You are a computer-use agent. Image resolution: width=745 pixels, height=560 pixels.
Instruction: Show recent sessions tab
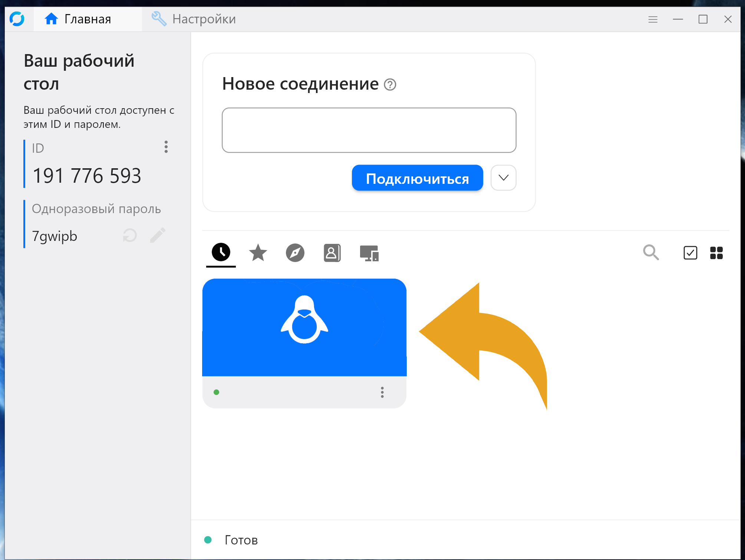(x=221, y=253)
